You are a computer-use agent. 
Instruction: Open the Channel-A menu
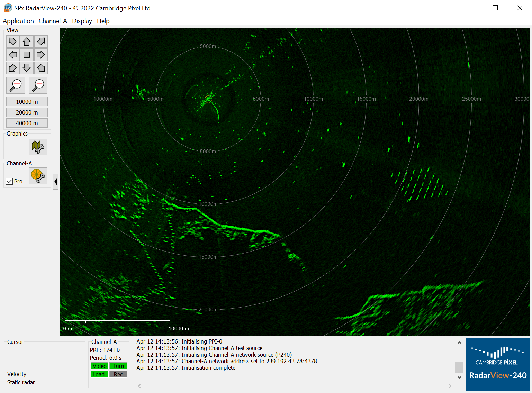point(53,21)
